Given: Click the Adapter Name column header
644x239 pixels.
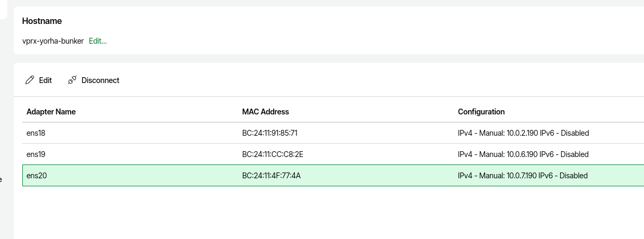Looking at the screenshot, I should pos(51,112).
